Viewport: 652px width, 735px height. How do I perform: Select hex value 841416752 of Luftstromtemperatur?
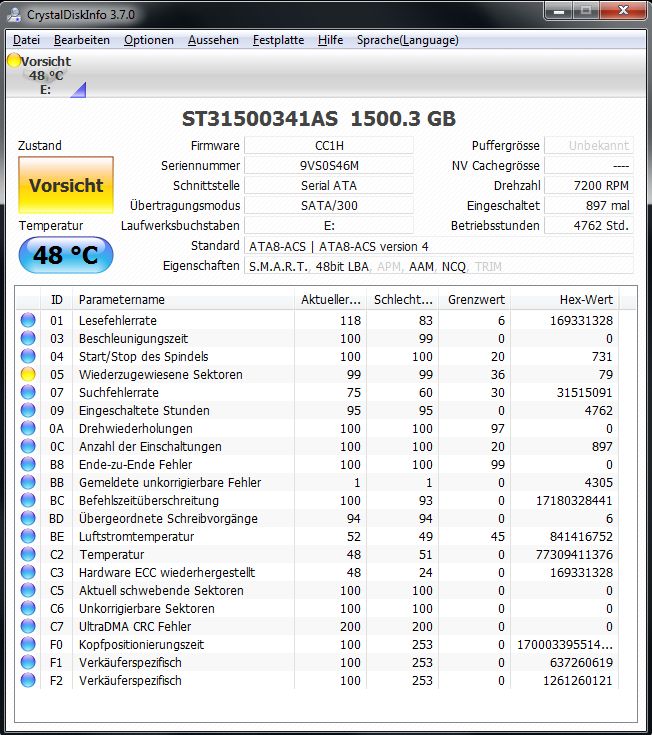coord(581,537)
